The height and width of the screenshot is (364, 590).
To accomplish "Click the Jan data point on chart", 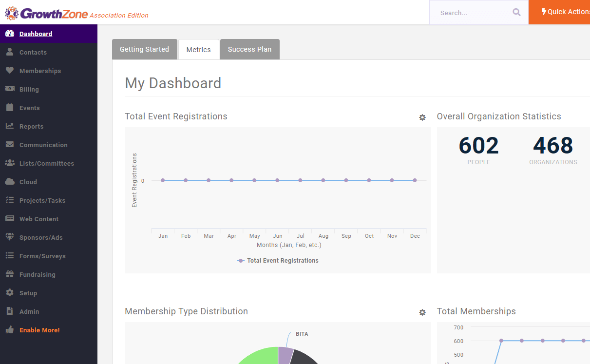I will [x=163, y=180].
